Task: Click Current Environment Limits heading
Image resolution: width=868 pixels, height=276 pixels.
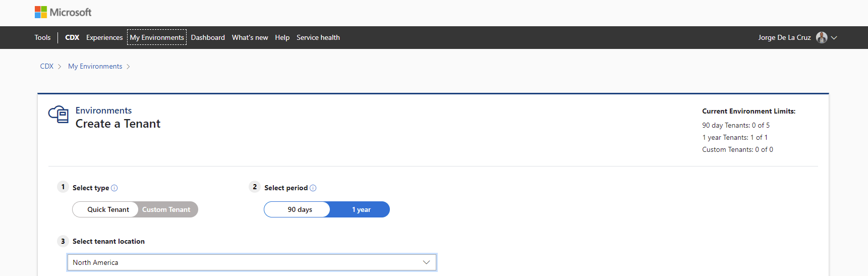Action: click(748, 111)
